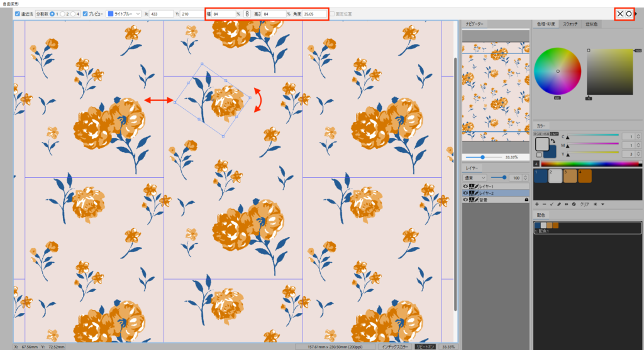Open the 通常 blend mode dropdown
644x350 pixels.
pos(475,178)
